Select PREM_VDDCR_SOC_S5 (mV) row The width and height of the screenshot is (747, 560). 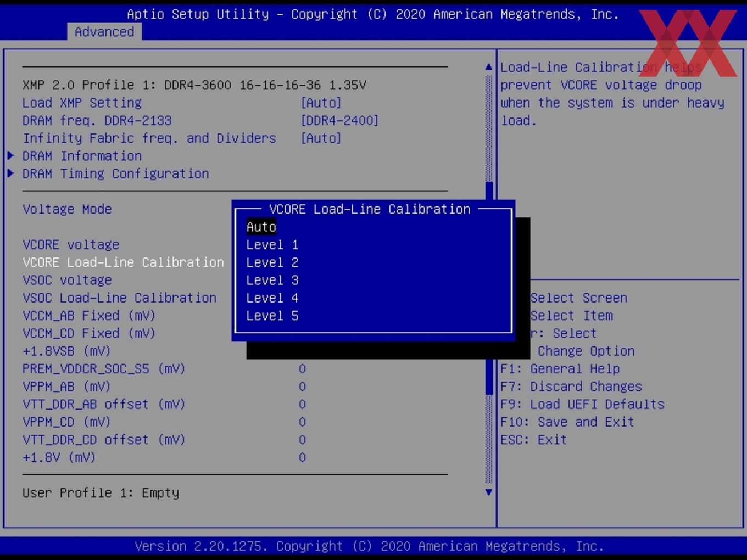(104, 369)
